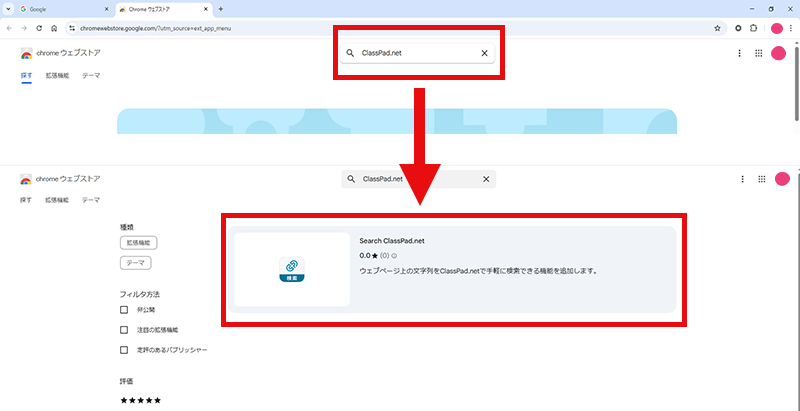The height and width of the screenshot is (411, 800).
Task: Close the Google tab
Action: coord(106,9)
